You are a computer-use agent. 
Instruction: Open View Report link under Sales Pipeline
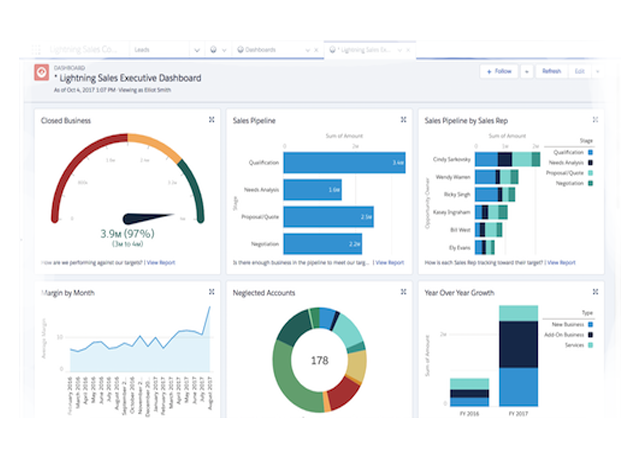click(x=390, y=262)
